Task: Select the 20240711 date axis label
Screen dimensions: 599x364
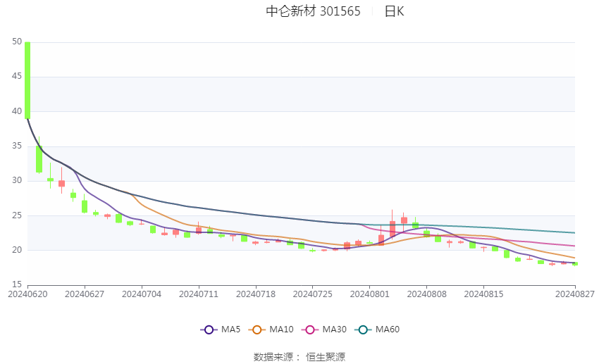Action: point(199,294)
